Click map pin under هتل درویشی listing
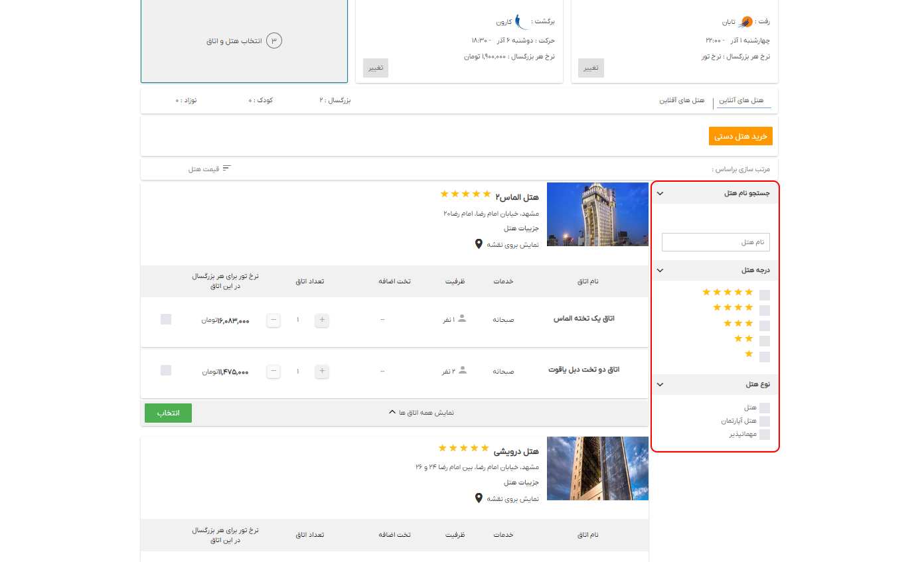924x562 pixels. [x=479, y=498]
